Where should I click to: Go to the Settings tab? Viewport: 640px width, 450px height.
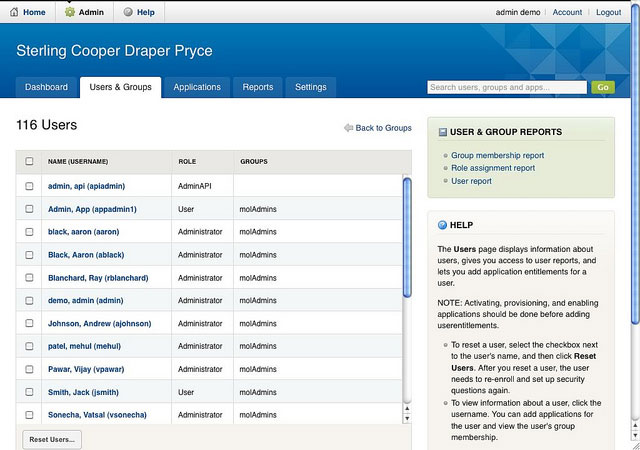point(310,87)
